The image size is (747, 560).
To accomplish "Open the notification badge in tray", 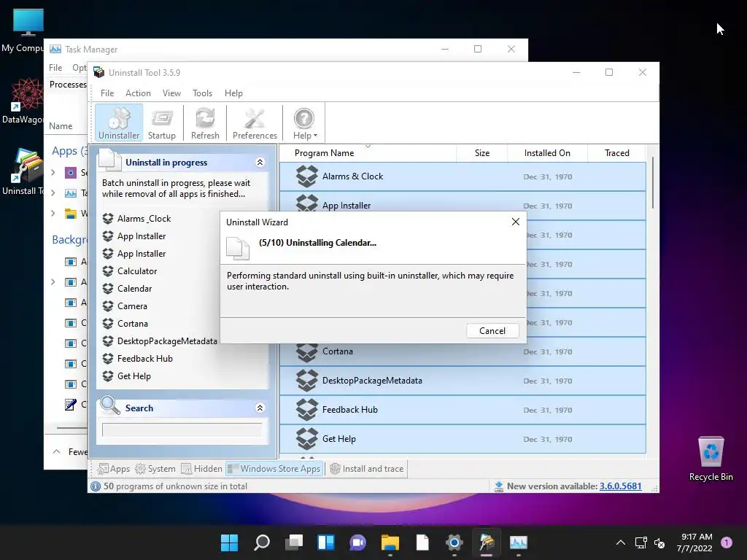I will pyautogui.click(x=727, y=542).
